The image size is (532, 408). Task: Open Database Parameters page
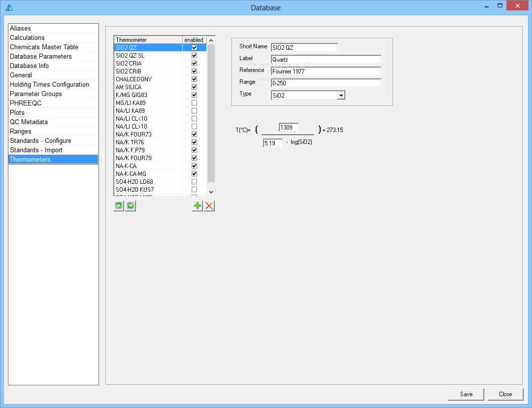(x=53, y=56)
